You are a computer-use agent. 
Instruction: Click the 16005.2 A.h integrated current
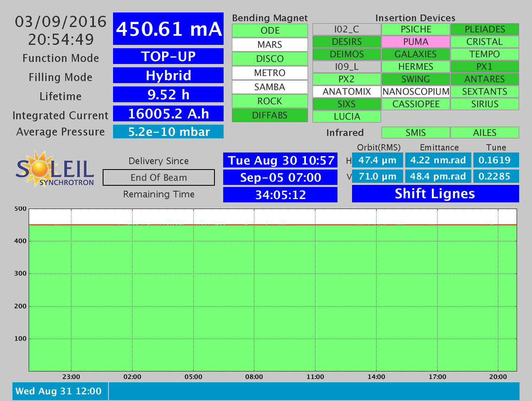click(168, 113)
